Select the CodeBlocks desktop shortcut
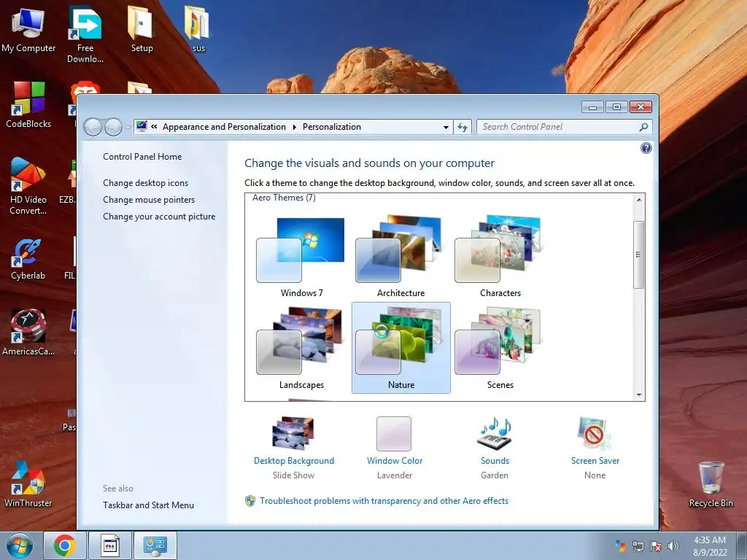The height and width of the screenshot is (560, 747). (28, 105)
